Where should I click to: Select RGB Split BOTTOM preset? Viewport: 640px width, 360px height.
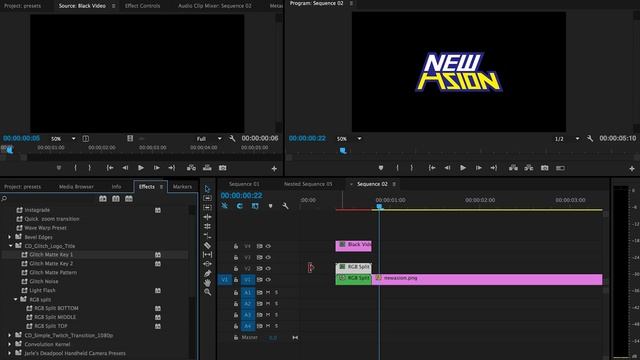click(x=56, y=308)
